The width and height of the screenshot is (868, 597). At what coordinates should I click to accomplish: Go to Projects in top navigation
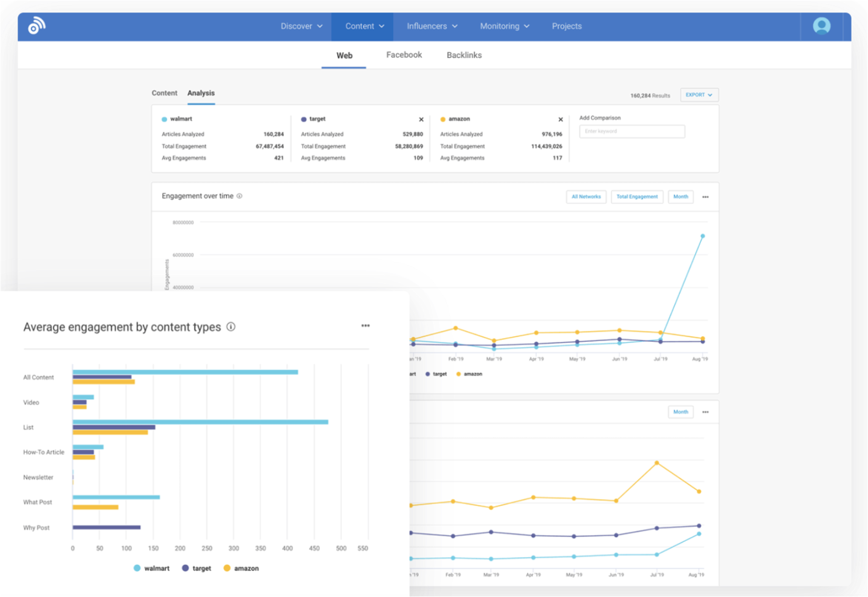click(x=567, y=27)
